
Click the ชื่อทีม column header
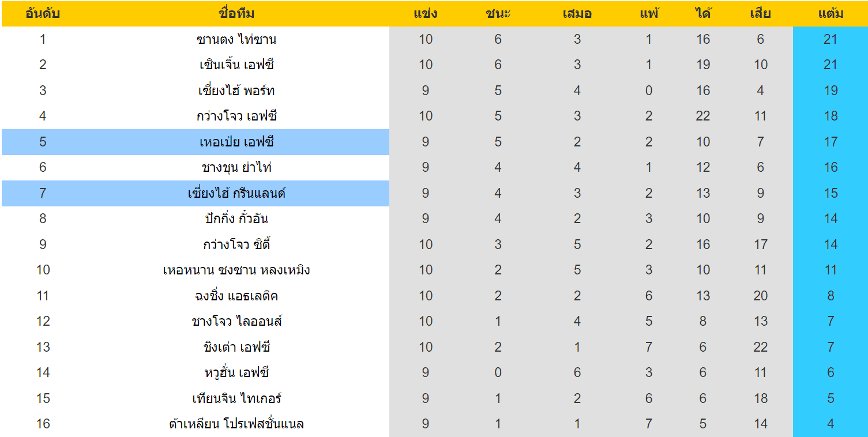[236, 14]
